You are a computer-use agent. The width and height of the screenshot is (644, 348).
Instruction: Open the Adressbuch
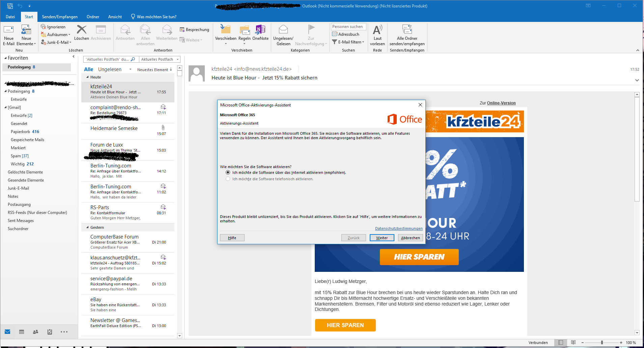346,34
